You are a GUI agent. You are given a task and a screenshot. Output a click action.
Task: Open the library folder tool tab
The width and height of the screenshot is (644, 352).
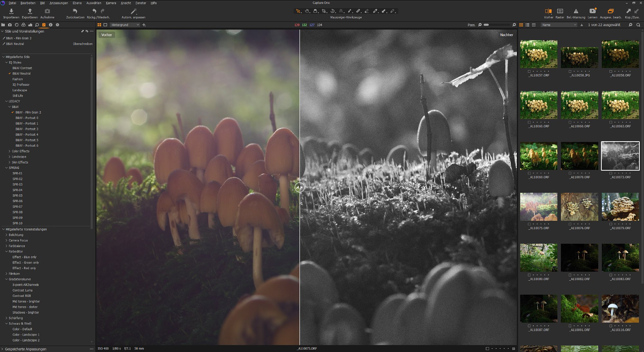[3, 25]
